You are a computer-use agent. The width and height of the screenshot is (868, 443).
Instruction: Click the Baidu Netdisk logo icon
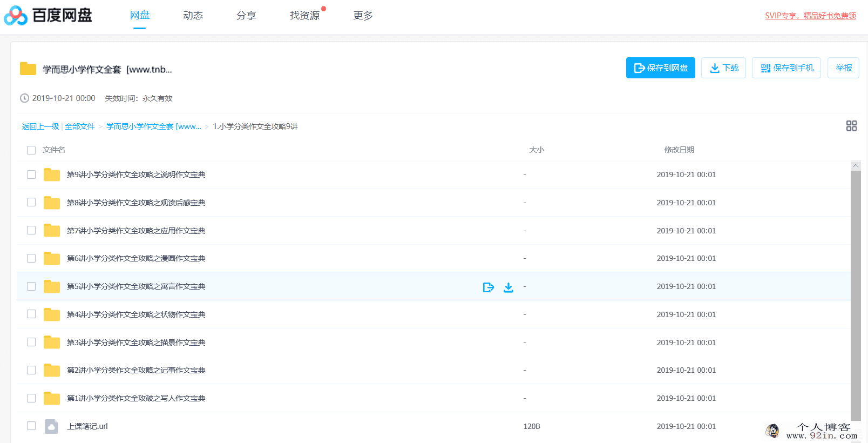pos(16,16)
